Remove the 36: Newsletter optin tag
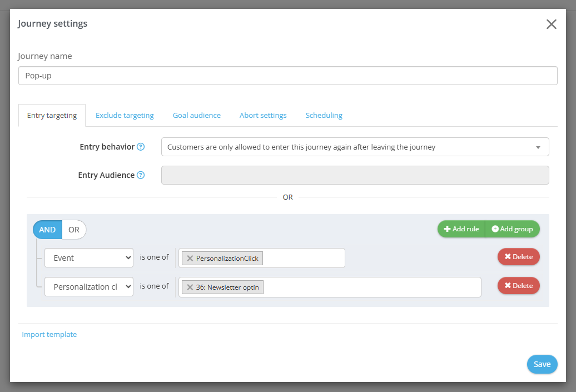 [190, 287]
